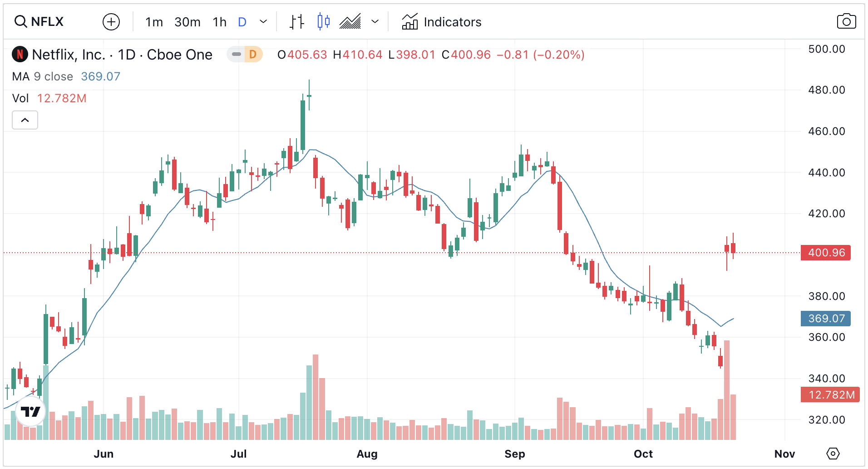The image size is (868, 469).
Task: Click the 369.07 MA price label
Action: pyautogui.click(x=826, y=319)
